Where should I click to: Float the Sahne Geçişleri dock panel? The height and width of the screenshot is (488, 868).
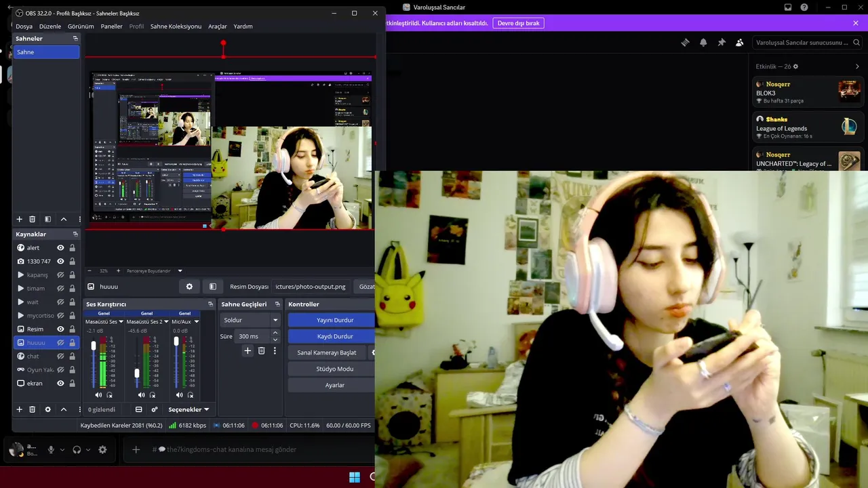click(277, 304)
